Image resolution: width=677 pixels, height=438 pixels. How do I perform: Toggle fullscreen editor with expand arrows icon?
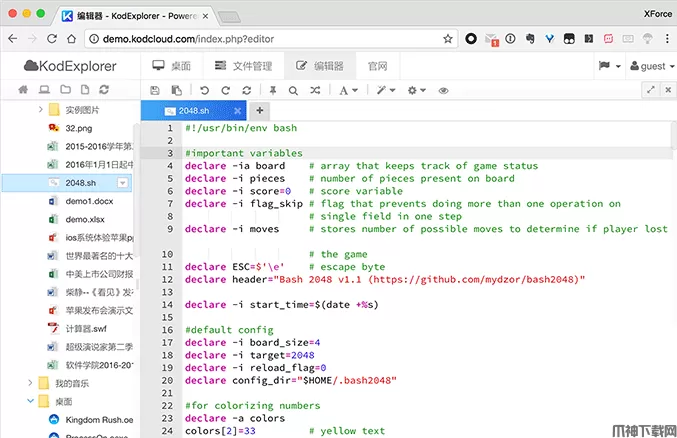point(651,90)
